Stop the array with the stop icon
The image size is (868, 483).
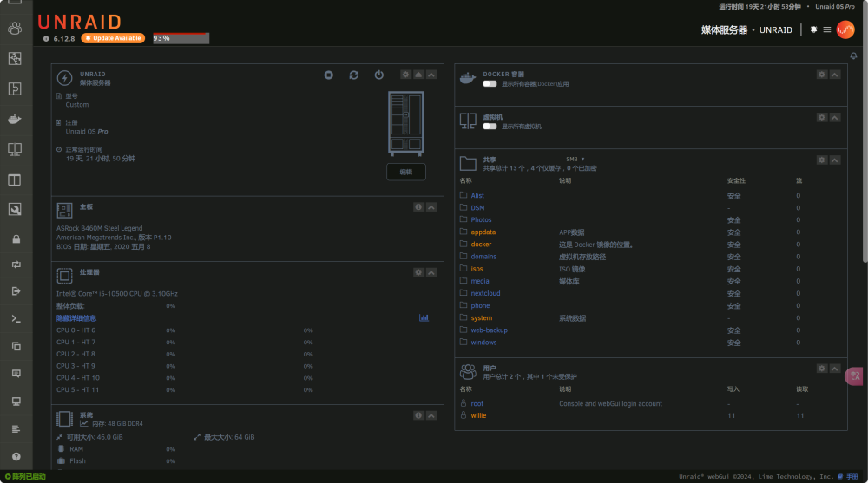(x=329, y=75)
